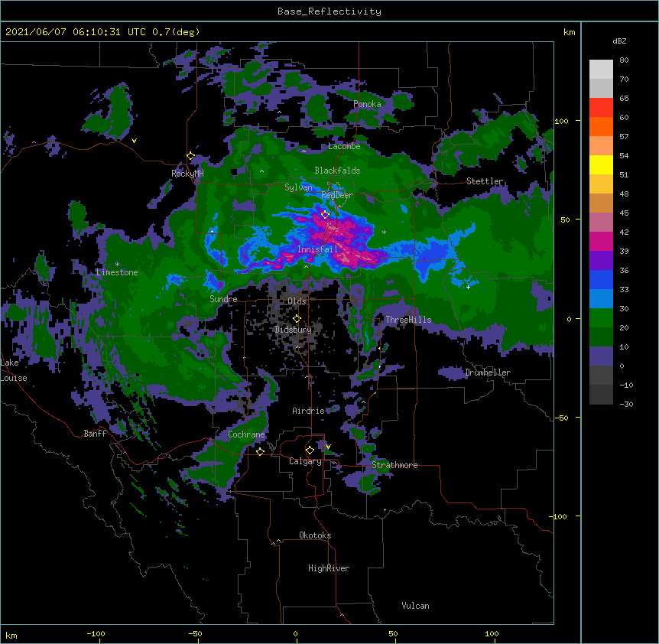Click the yellow diamond marker between Olds and Didsbury

pos(297,318)
